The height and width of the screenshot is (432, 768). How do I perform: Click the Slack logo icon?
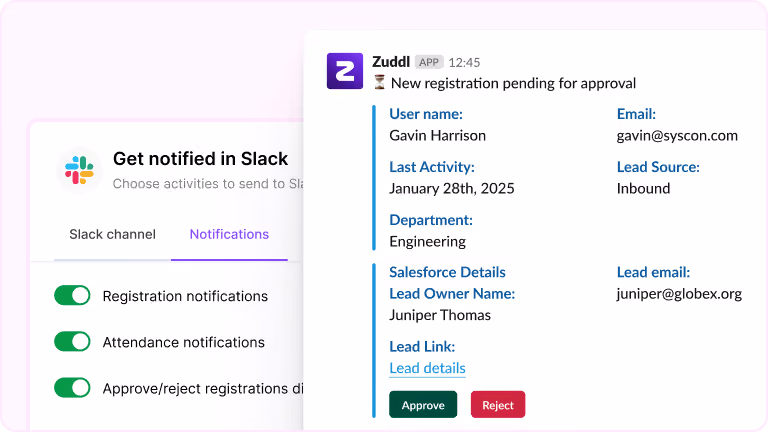coord(79,170)
